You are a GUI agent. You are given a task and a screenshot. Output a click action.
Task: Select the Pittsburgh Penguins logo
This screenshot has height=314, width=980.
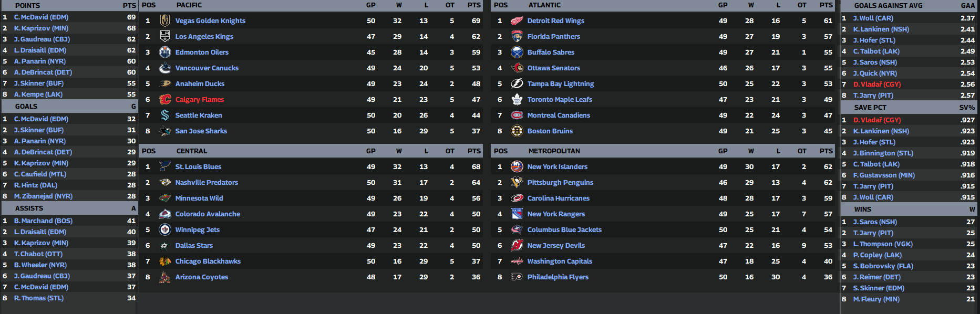point(517,183)
